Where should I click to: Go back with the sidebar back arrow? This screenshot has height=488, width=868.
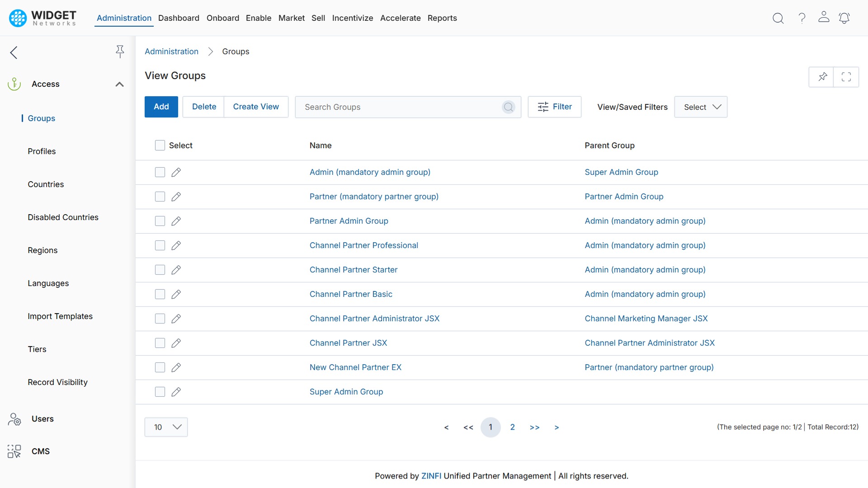14,52
